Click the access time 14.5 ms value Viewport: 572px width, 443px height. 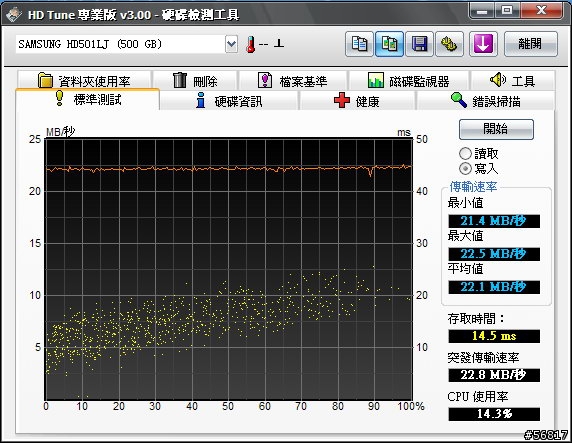pos(494,336)
